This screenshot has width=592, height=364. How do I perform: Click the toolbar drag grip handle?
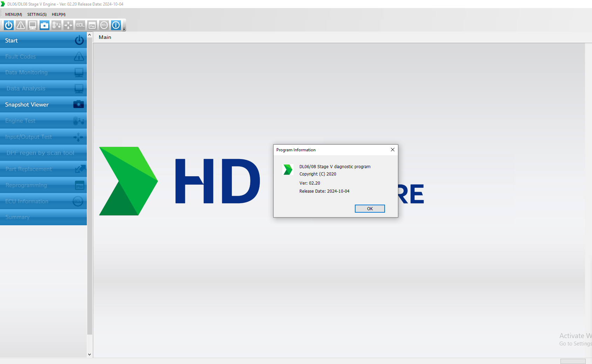pyautogui.click(x=1, y=25)
